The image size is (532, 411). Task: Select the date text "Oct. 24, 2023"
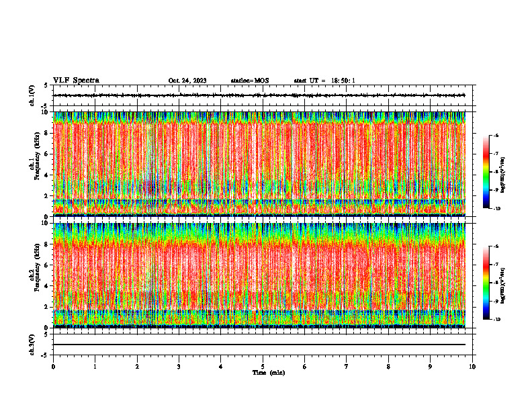[x=187, y=81]
